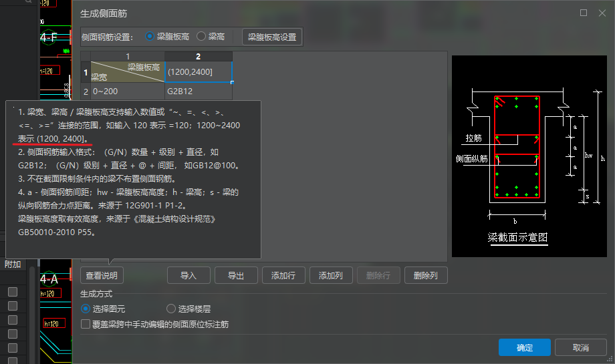Click the 梁腹板高 梁宽 diagonal header cell
The height and width of the screenshot is (364, 615).
click(x=128, y=72)
